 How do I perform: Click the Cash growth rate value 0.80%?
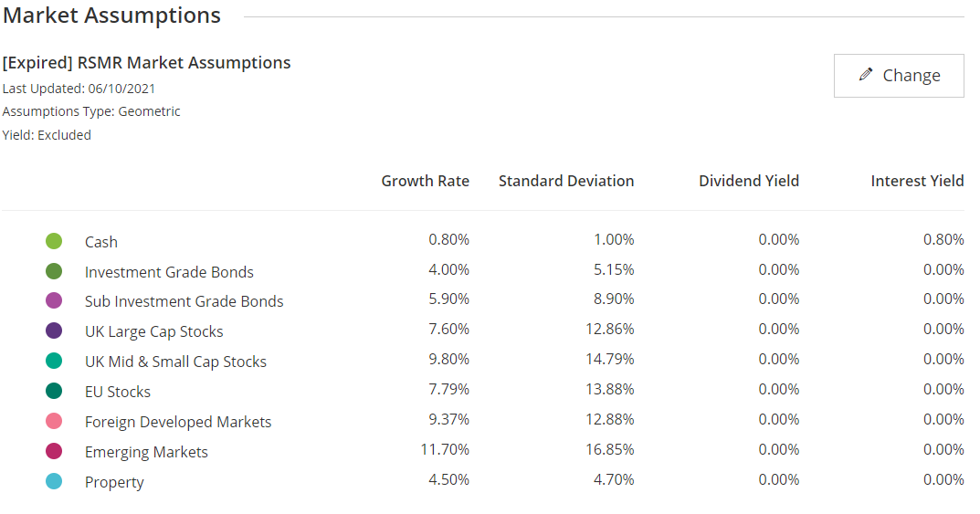[448, 239]
